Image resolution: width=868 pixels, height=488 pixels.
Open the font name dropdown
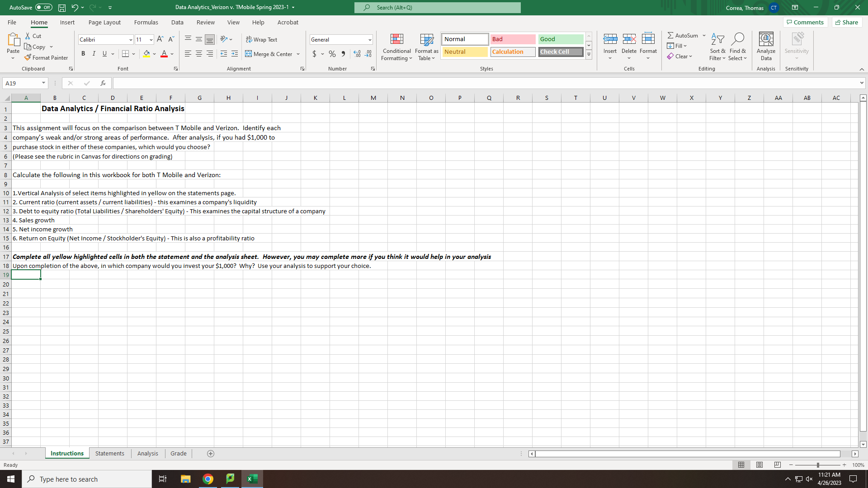click(131, 40)
